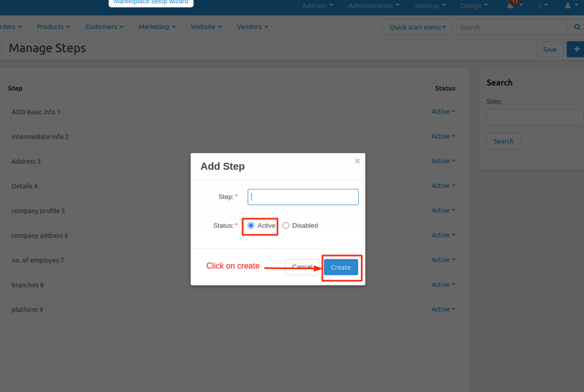This screenshot has height=392, width=584.
Task: Open the notifications bell icon
Action: pyautogui.click(x=510, y=6)
